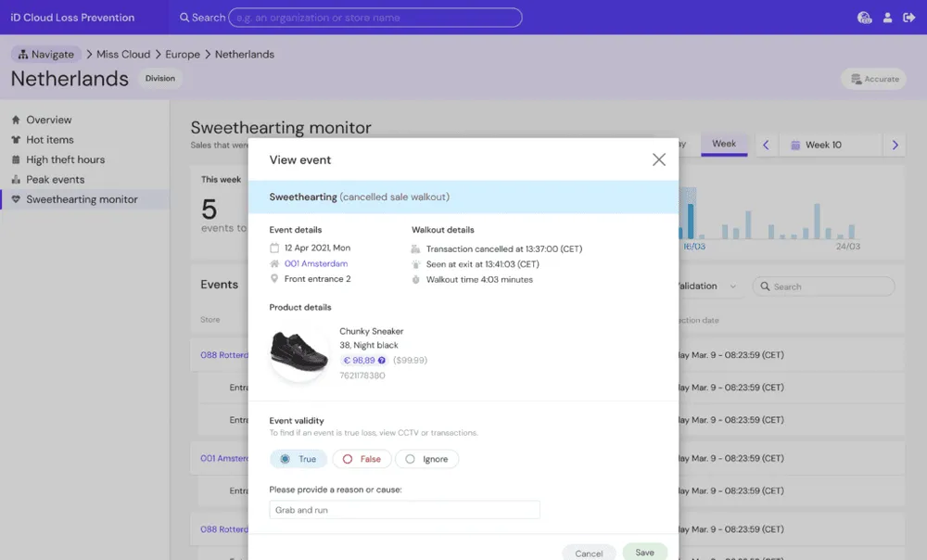927x560 pixels.
Task: Click the Sweethearting monitor page heading
Action: coord(281,128)
